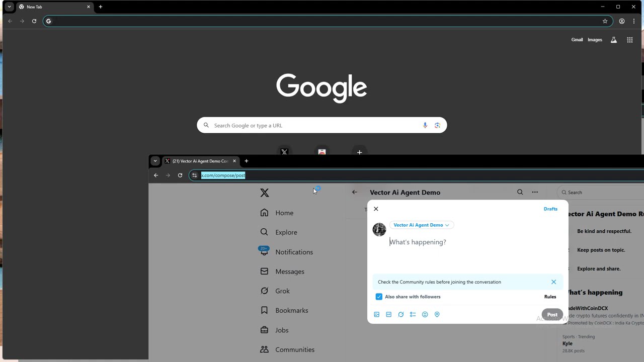Tag a location on the post
Viewport: 644px width, 362px height.
pyautogui.click(x=437, y=314)
